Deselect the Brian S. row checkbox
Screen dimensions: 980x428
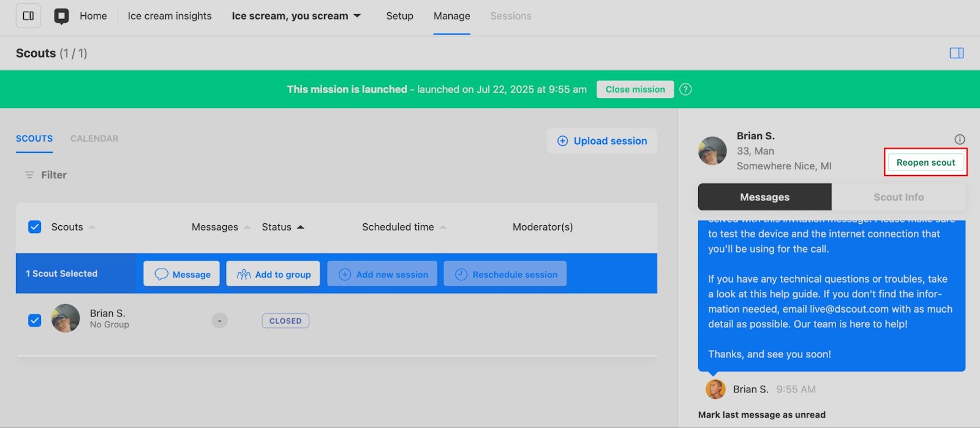pyautogui.click(x=35, y=320)
